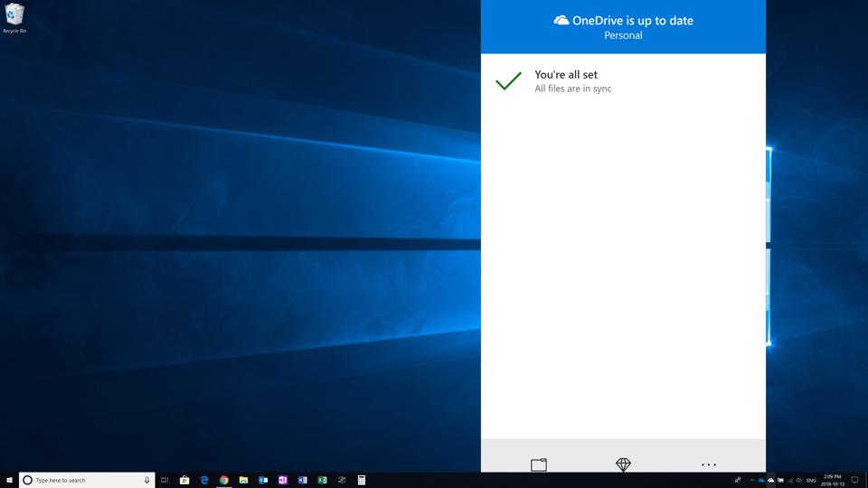
Task: Click the green sync checkmark icon
Action: 508,80
